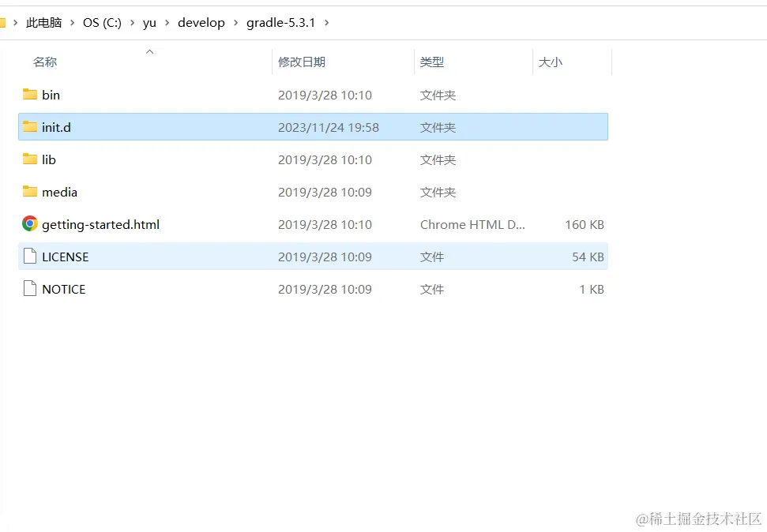The height and width of the screenshot is (532, 767).
Task: Expand the chevron after yu in the path
Action: pos(167,22)
